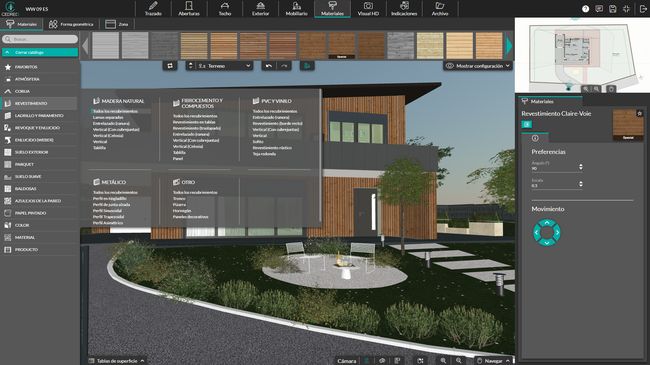This screenshot has height=365, width=650.
Task: Choose Pizarra under Otro
Action: tap(179, 204)
